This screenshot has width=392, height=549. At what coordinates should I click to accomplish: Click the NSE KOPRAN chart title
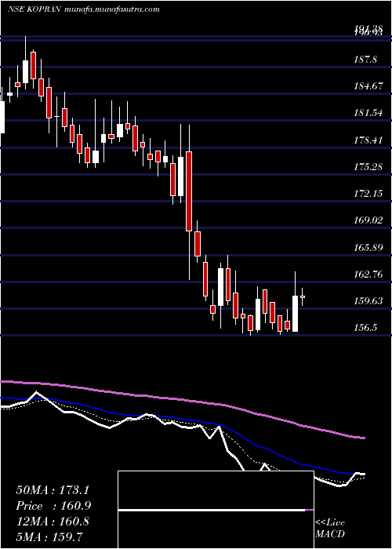tap(36, 9)
